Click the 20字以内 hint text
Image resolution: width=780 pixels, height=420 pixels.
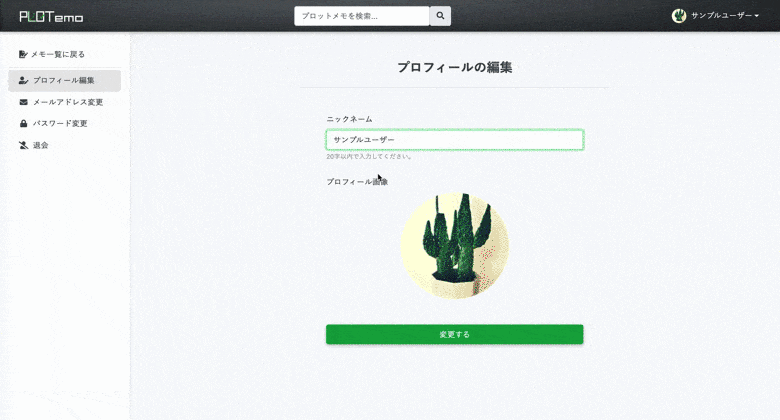point(369,156)
